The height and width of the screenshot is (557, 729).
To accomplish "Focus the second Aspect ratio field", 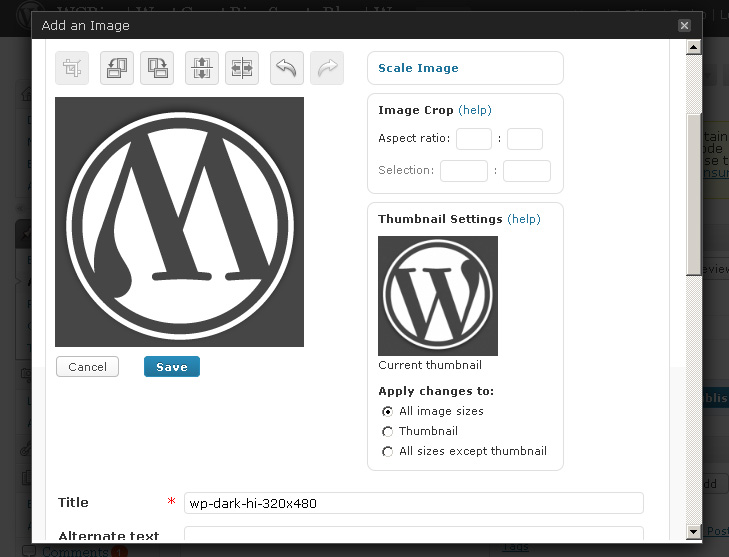I will pos(524,139).
